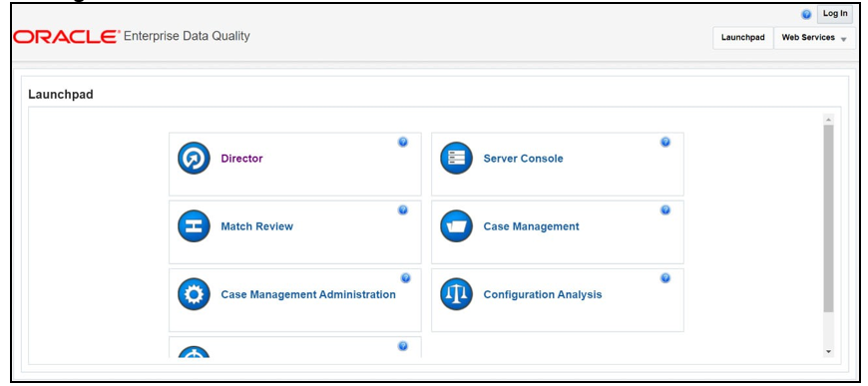The width and height of the screenshot is (868, 386).
Task: Click the Server Console icon
Action: pyautogui.click(x=456, y=159)
